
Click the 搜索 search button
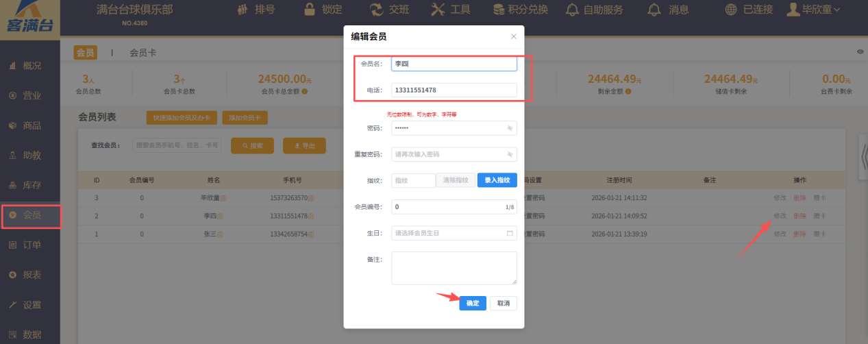pos(252,145)
